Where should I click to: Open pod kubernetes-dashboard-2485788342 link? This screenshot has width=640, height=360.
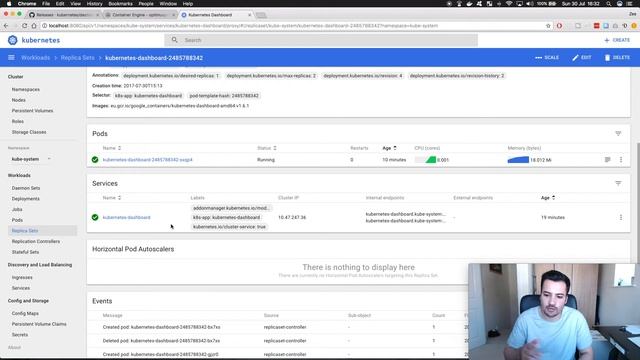click(147, 160)
